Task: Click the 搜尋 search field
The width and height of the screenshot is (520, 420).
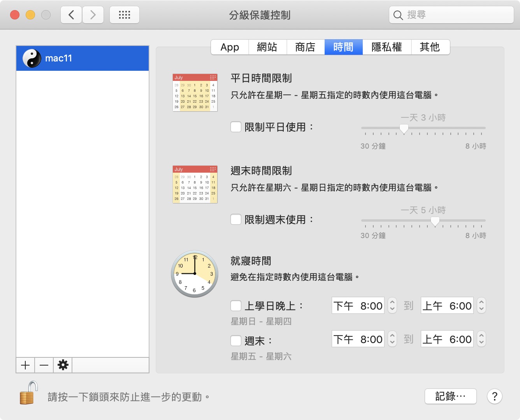Action: pyautogui.click(x=455, y=15)
